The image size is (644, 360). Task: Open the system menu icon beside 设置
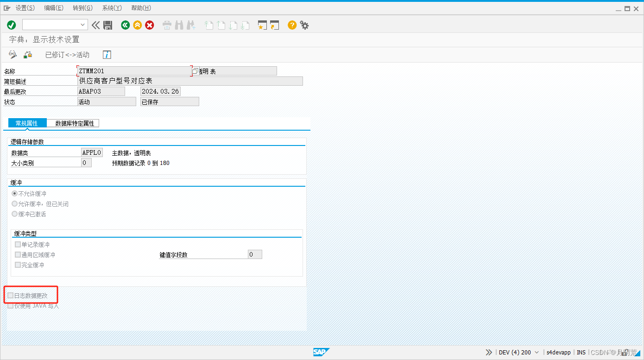point(7,8)
